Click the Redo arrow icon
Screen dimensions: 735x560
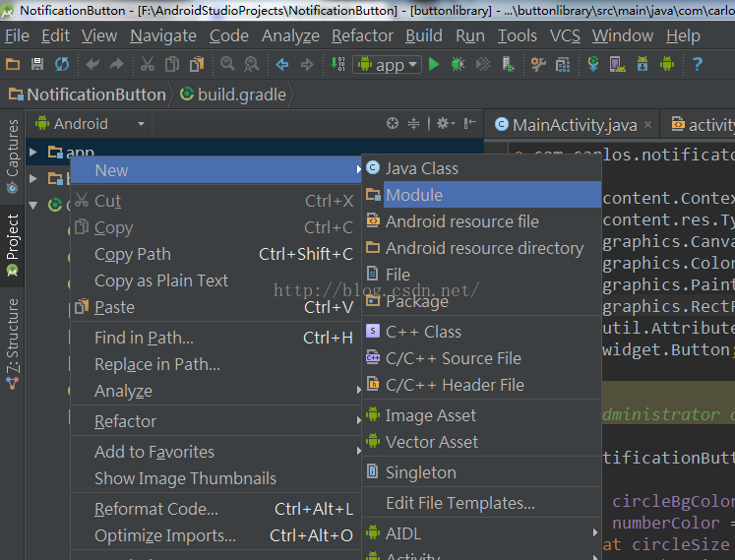(x=117, y=64)
